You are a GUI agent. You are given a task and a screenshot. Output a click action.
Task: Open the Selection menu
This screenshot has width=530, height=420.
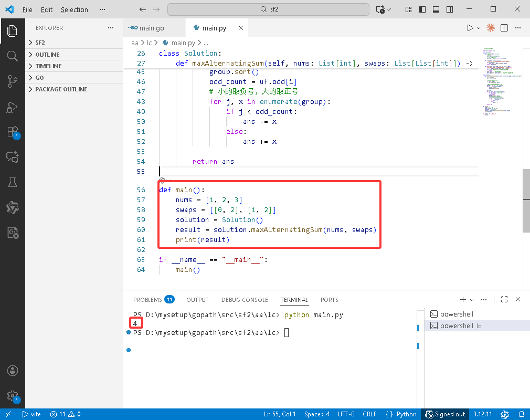pyautogui.click(x=75, y=9)
